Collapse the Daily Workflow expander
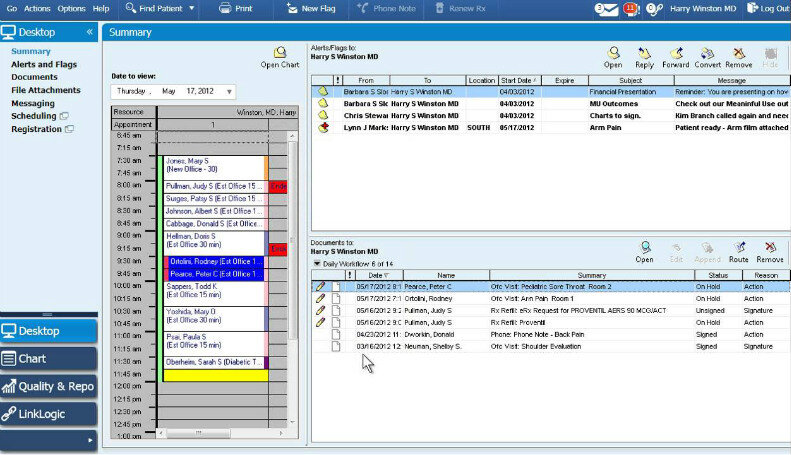This screenshot has height=455, width=791. (317, 264)
